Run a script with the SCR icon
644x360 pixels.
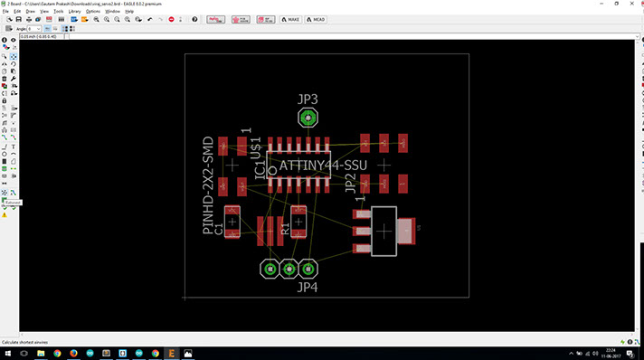pyautogui.click(x=74, y=19)
